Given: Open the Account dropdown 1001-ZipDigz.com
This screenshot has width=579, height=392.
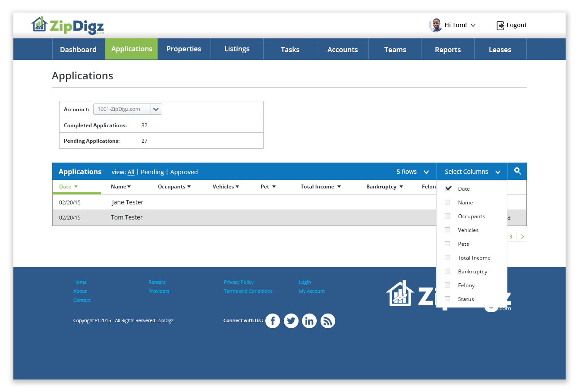Looking at the screenshot, I should tap(128, 109).
